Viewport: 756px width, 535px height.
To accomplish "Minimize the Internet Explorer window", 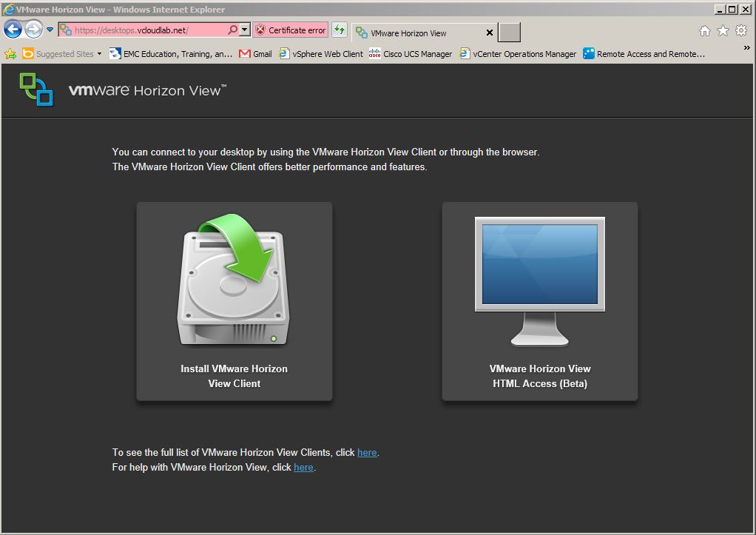I will pos(720,9).
